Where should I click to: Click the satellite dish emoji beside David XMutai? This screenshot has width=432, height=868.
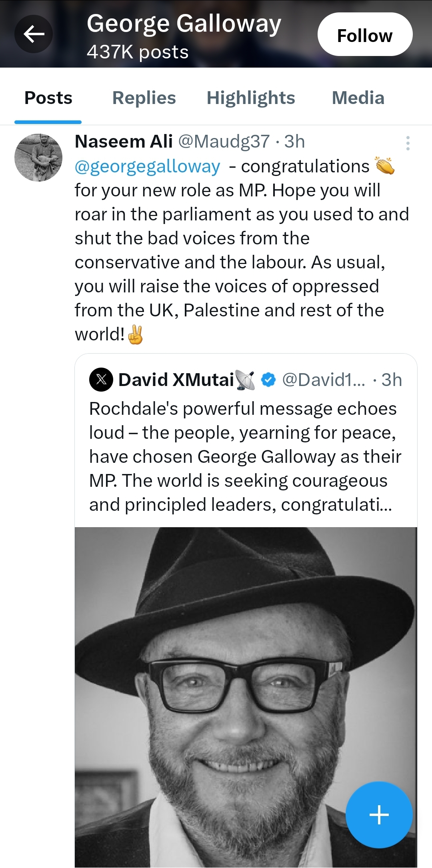tap(245, 380)
